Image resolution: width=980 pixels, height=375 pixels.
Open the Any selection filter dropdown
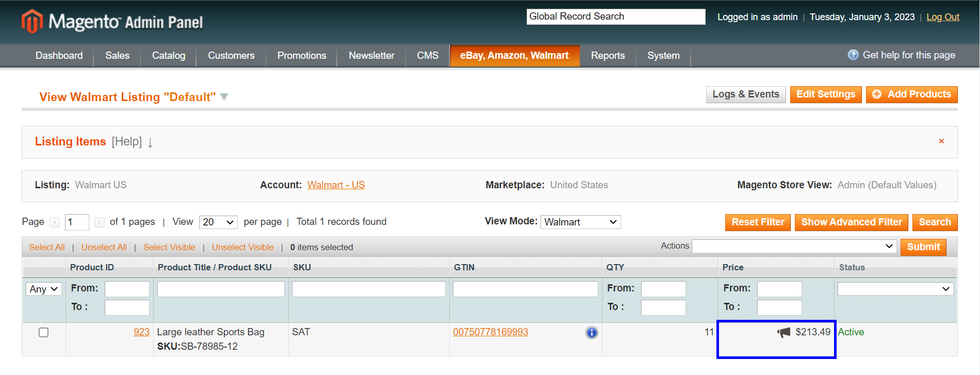44,289
